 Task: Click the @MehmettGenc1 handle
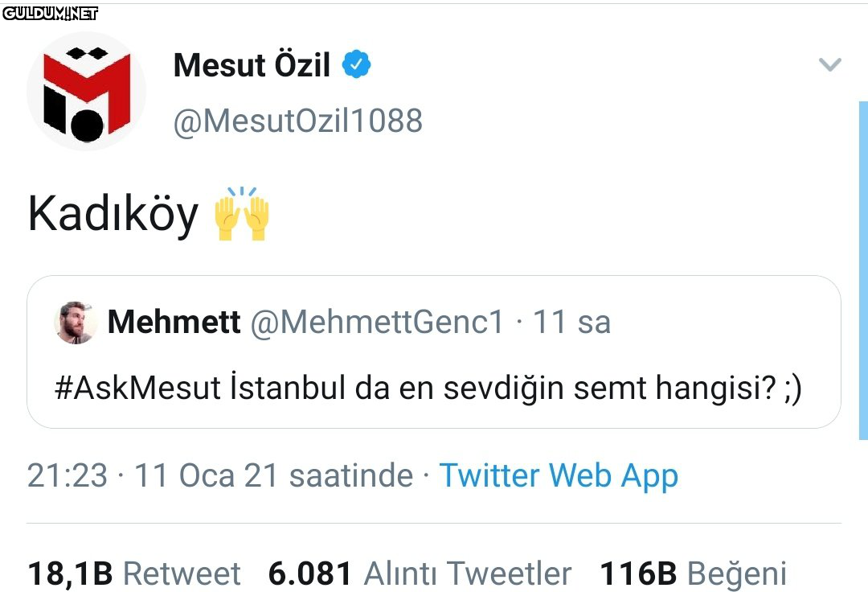[x=377, y=323]
